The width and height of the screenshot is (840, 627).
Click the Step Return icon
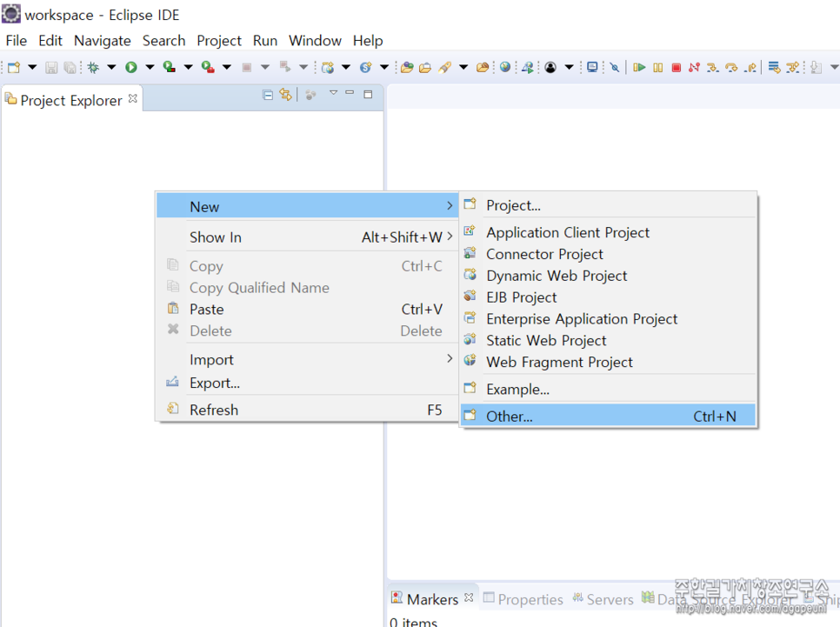(751, 67)
